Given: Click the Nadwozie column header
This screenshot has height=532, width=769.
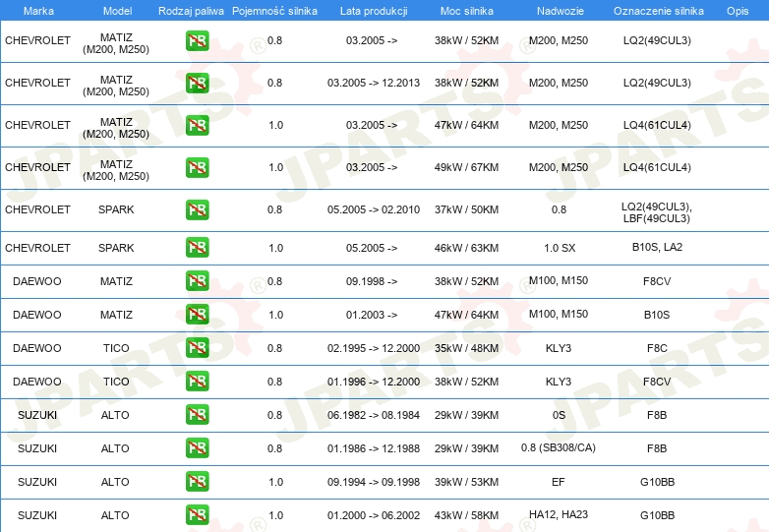Looking at the screenshot, I should coord(561,11).
